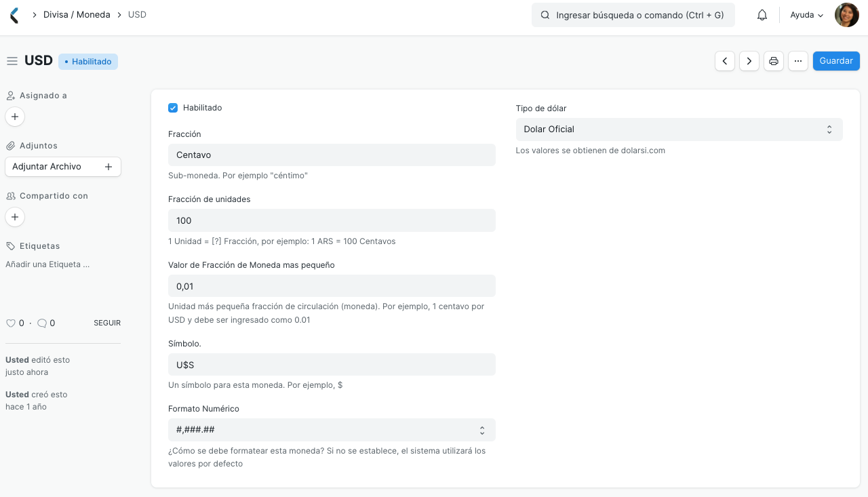Add an assignee with the plus button
The height and width of the screenshot is (497, 868).
tap(15, 117)
